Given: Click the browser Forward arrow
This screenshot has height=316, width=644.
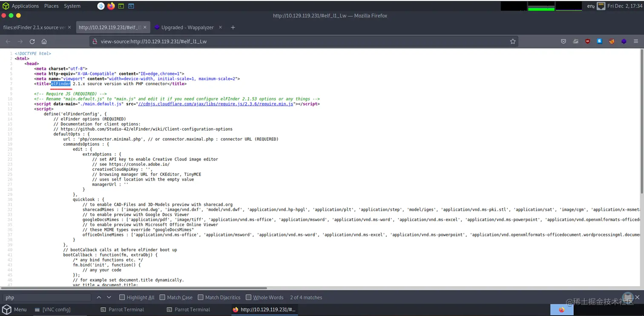Looking at the screenshot, I should pyautogui.click(x=20, y=41).
